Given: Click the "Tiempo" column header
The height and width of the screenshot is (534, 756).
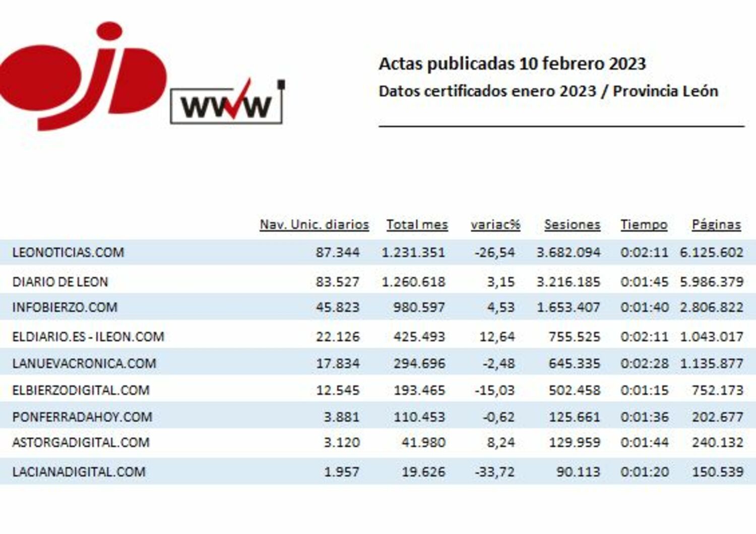Looking at the screenshot, I should tap(644, 224).
